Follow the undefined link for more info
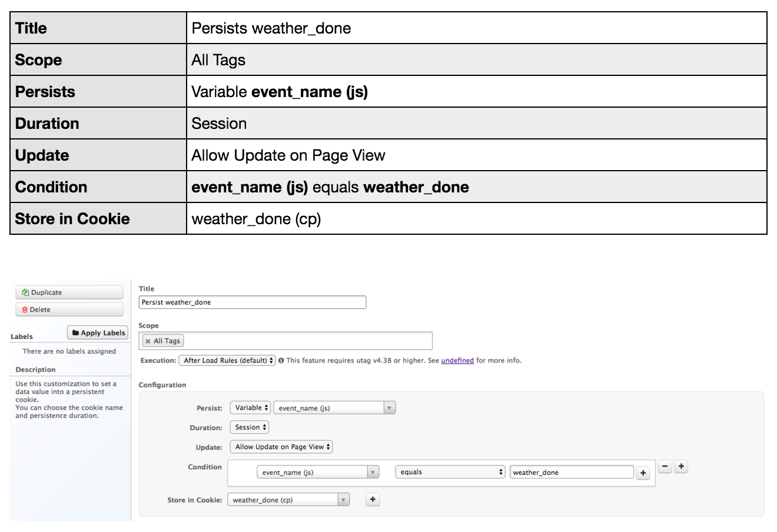Screen dimensions: 777x532 [x=457, y=361]
